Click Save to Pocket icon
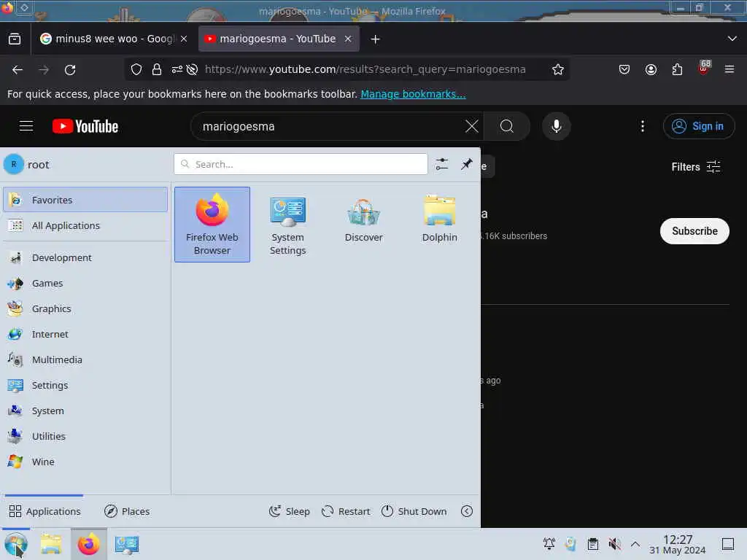The width and height of the screenshot is (747, 560). click(624, 70)
